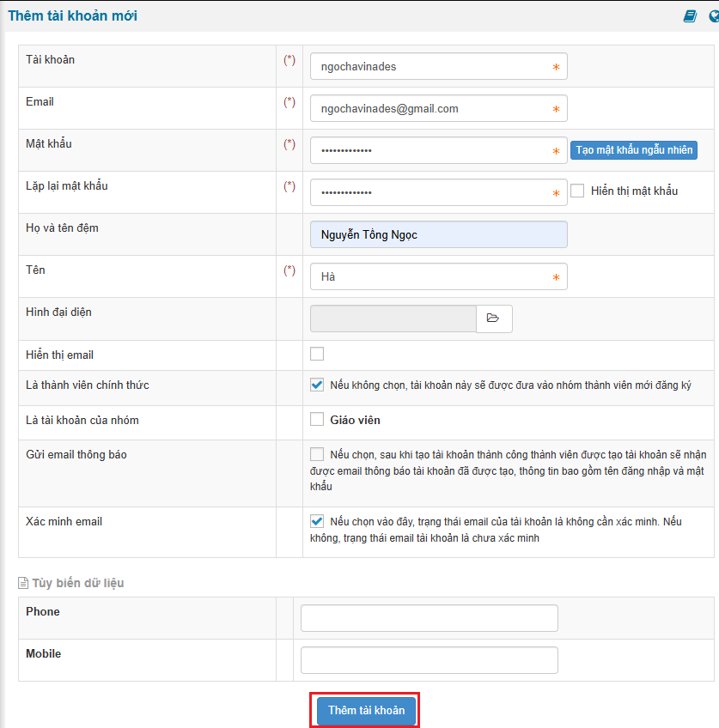Click the document icon beside Tùy biến dữ liệu
This screenshot has width=719, height=728.
(x=23, y=584)
